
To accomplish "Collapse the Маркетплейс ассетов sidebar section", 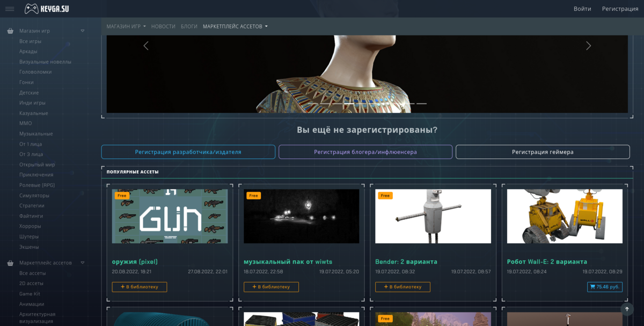I will click(83, 263).
